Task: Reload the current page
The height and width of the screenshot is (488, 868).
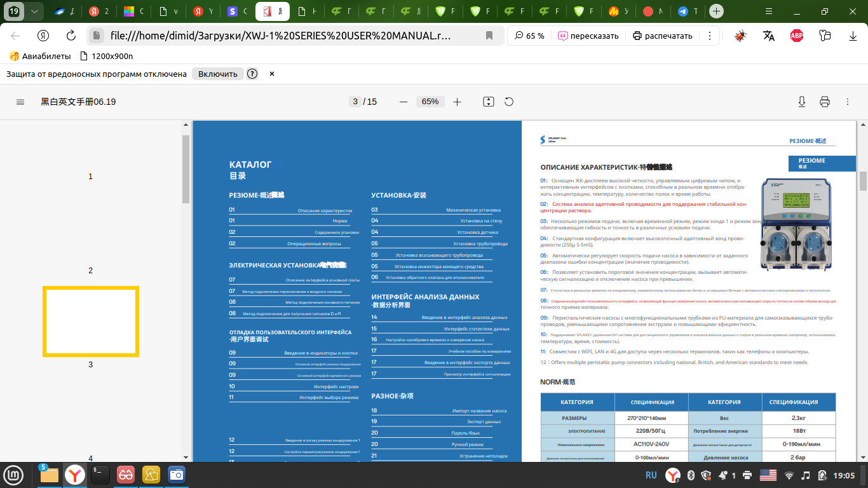Action: tap(71, 36)
